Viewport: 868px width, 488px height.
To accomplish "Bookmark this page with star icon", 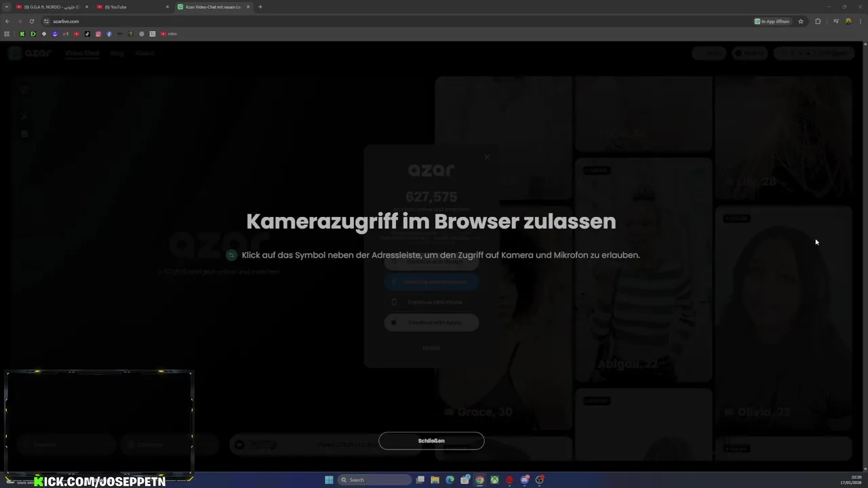I will pyautogui.click(x=801, y=21).
